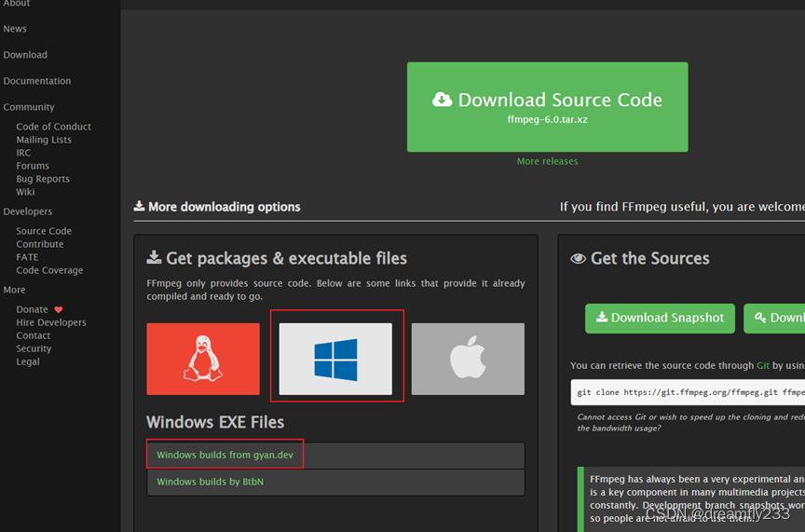The height and width of the screenshot is (532, 805).
Task: Open Source Code sidebar link
Action: tap(44, 231)
